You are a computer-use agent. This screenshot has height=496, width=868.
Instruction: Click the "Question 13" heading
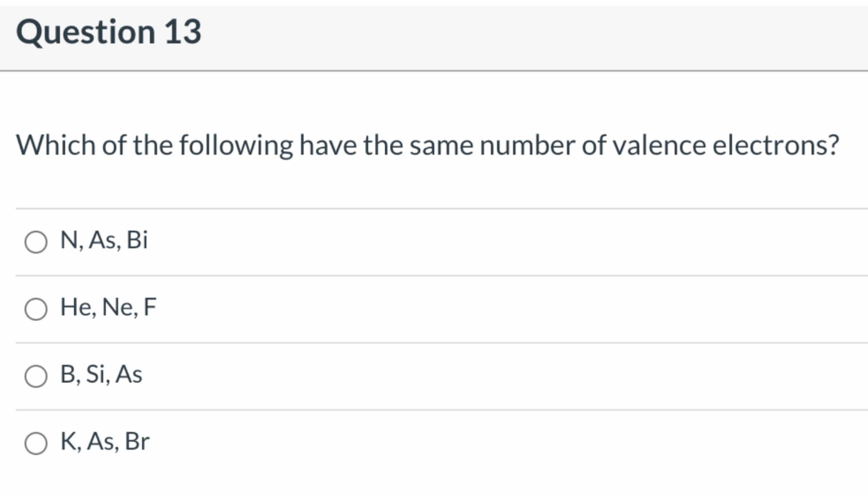coord(109,32)
